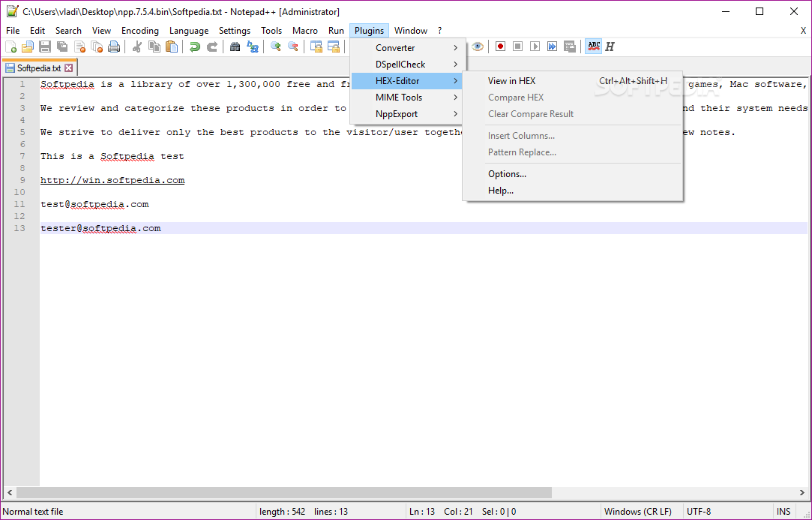Zoom out with the magnifier minus icon

point(292,47)
